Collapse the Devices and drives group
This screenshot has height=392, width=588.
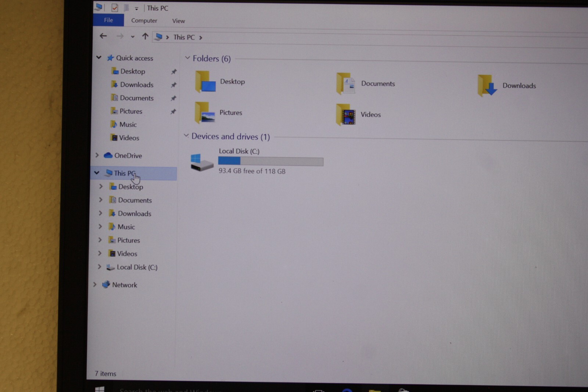[x=186, y=136]
